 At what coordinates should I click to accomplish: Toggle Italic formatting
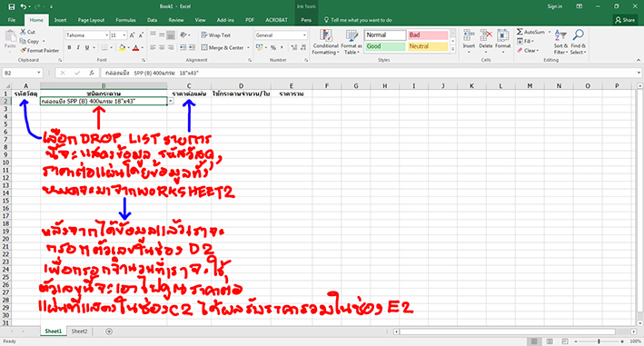[78, 47]
